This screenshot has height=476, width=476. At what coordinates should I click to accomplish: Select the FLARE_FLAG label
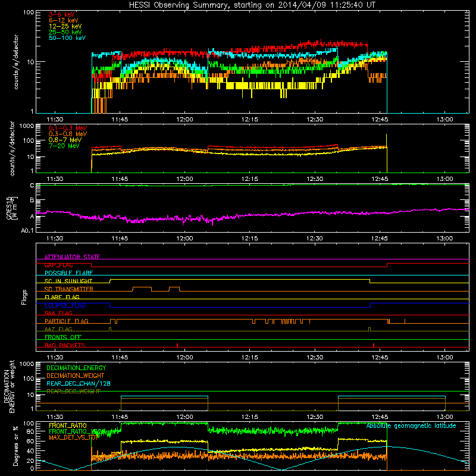[x=62, y=297]
